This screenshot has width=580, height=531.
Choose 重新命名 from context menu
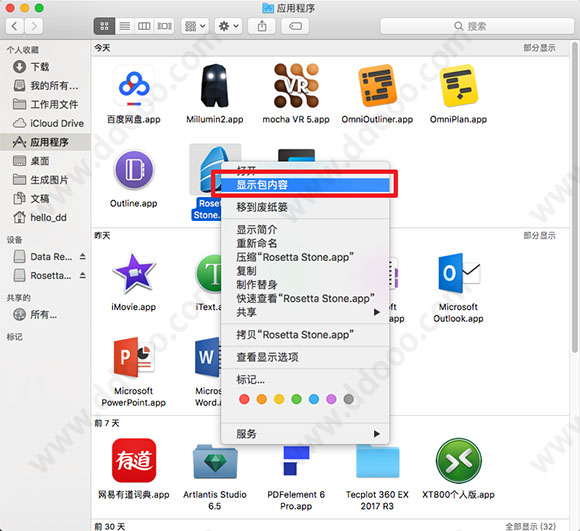click(305, 243)
